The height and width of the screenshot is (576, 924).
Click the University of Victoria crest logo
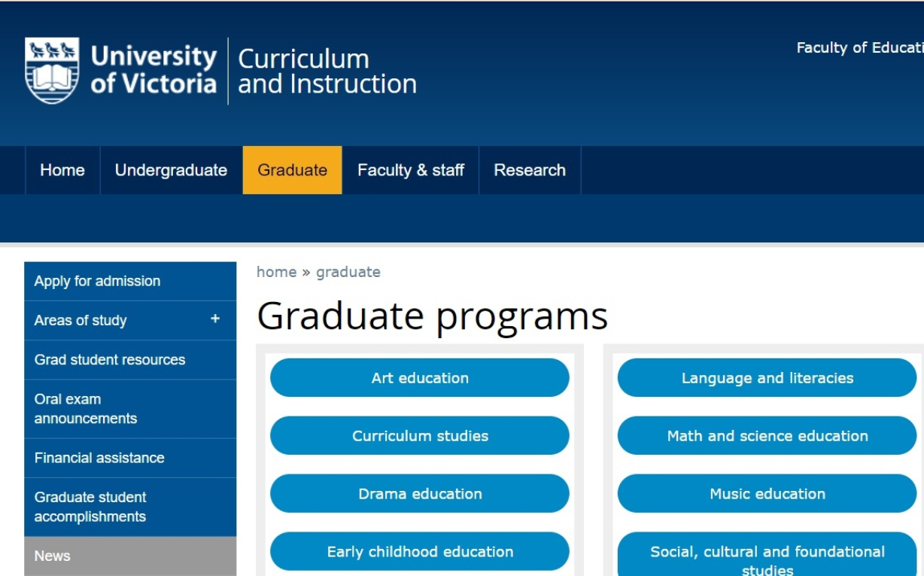[52, 71]
